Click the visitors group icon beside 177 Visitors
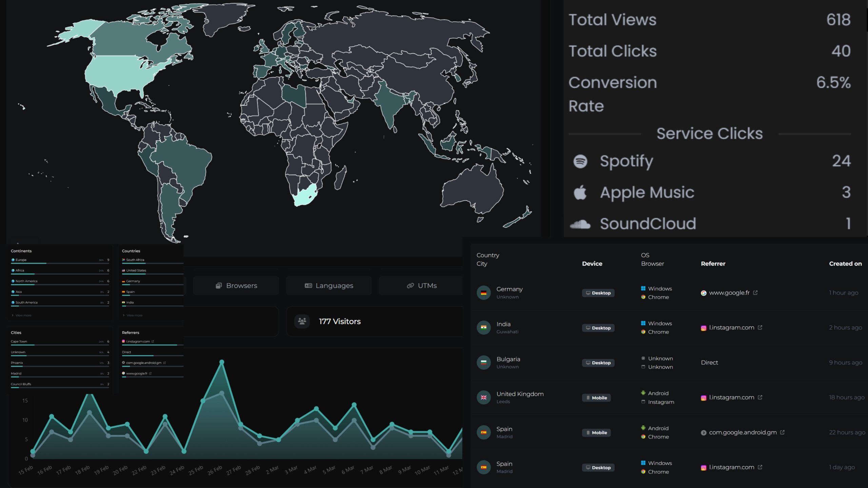 tap(302, 321)
